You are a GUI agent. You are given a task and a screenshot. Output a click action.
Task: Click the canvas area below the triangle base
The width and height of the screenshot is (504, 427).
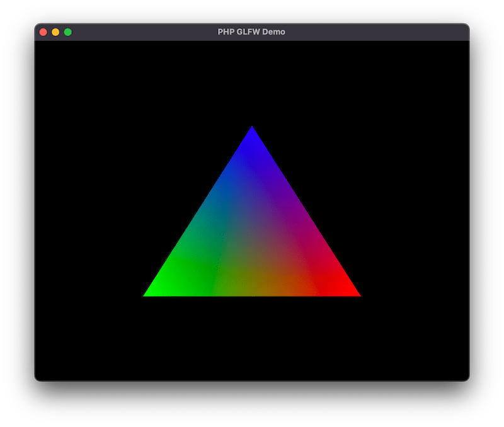click(252, 340)
